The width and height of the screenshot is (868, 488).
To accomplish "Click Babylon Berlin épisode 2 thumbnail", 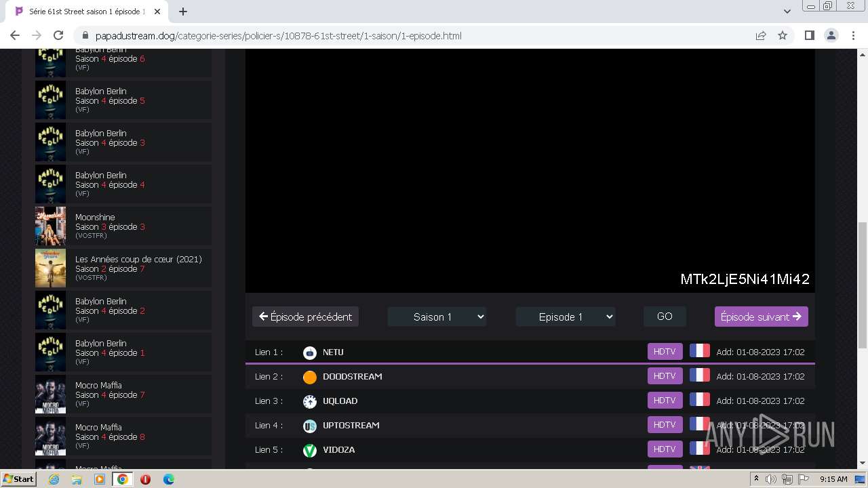I will pos(50,310).
